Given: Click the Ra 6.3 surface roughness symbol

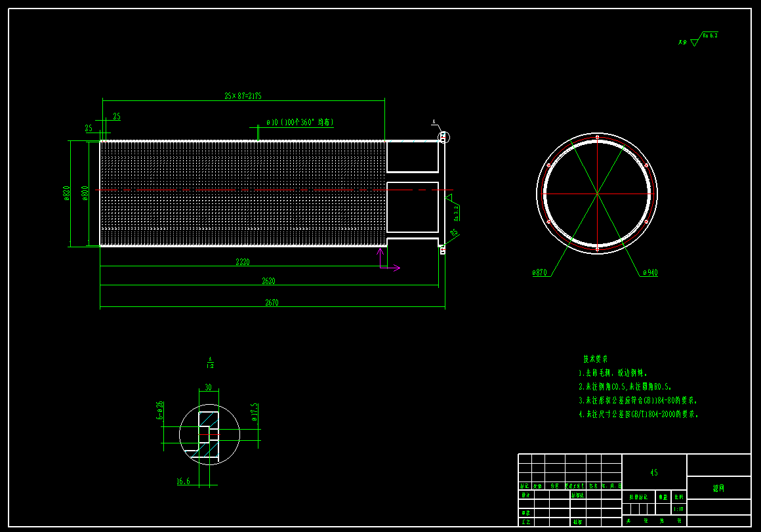Looking at the screenshot, I should 705,39.
